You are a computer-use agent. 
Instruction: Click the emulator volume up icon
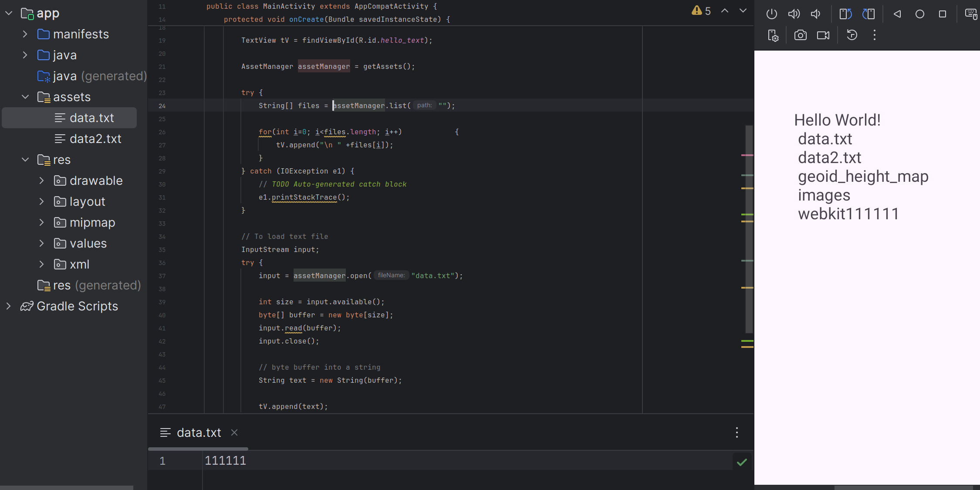[x=794, y=14]
